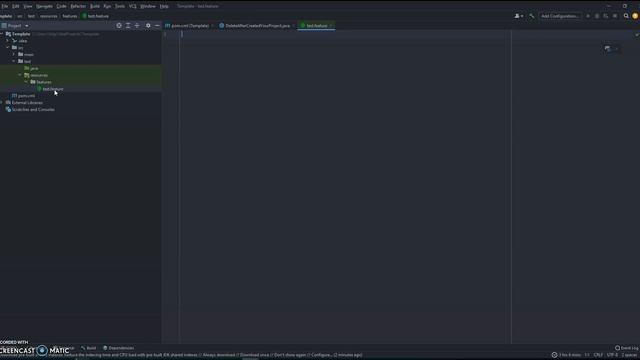Collapse the resources folder
640x360 pixels.
click(x=20, y=75)
